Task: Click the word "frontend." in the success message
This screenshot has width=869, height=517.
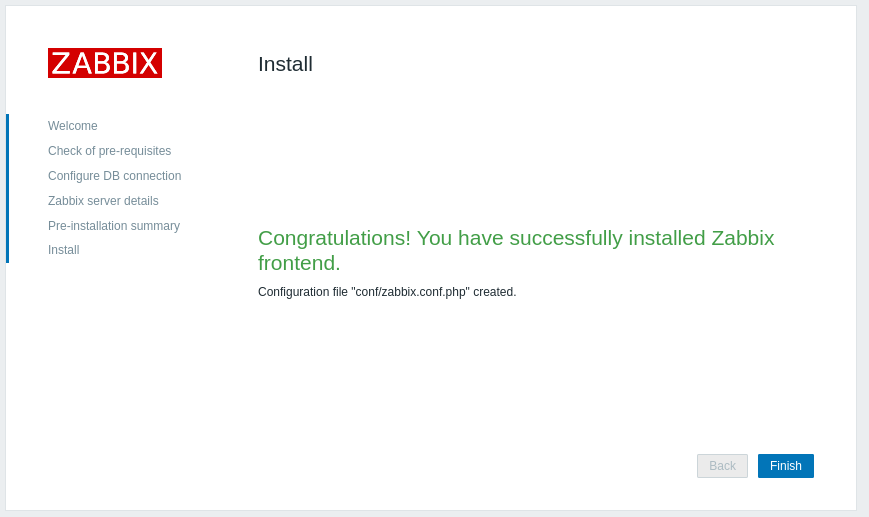Action: 299,263
